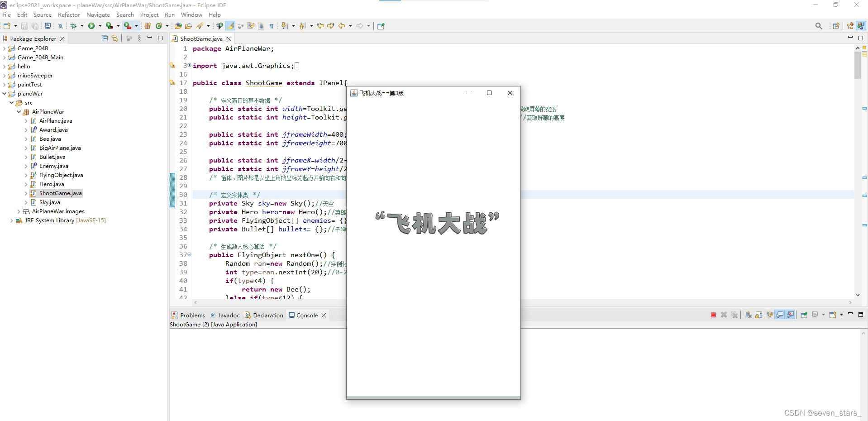
Task: Click the Clear Console icon
Action: [748, 315]
